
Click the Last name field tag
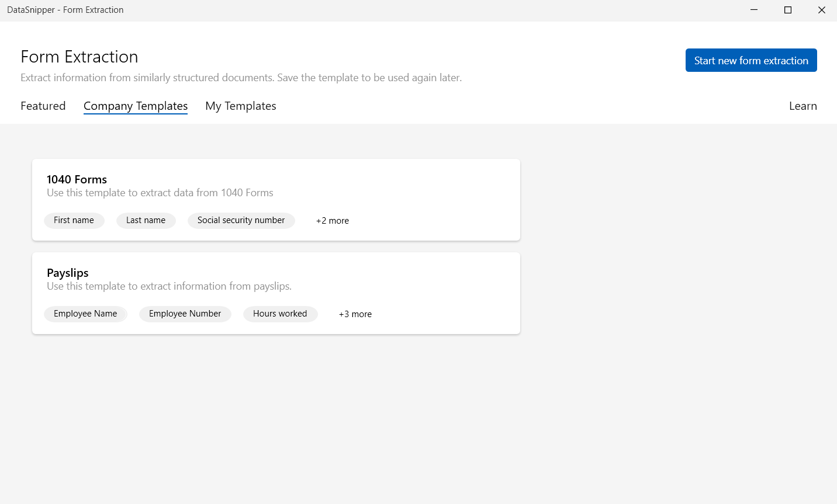pos(146,220)
